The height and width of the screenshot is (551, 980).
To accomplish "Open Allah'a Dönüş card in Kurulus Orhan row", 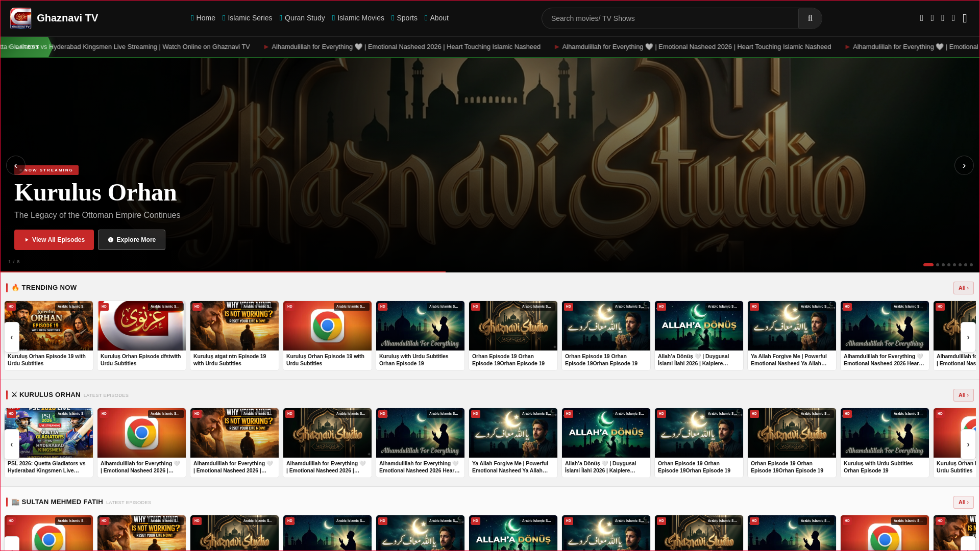I will point(606,443).
